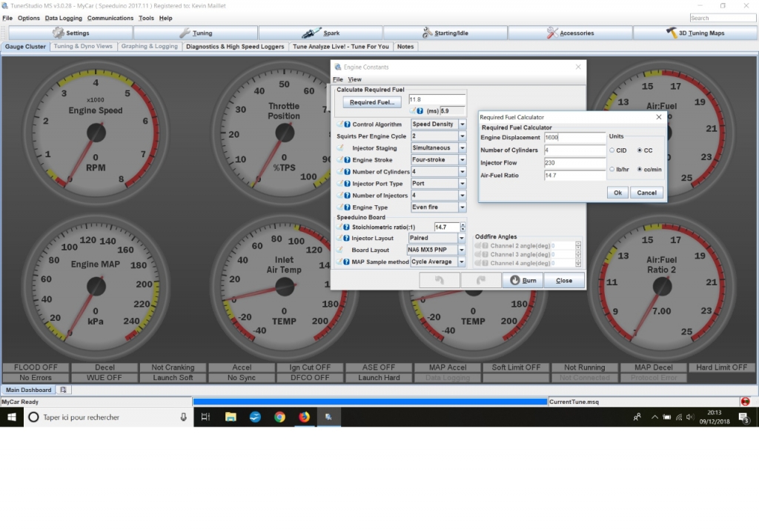Open the Settings gear toolbar menu

[x=70, y=33]
